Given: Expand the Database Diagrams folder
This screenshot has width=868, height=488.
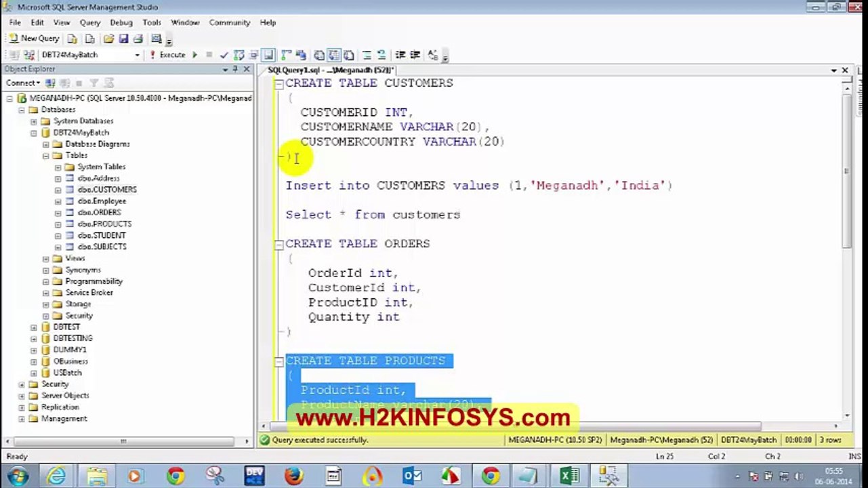Looking at the screenshot, I should (46, 144).
